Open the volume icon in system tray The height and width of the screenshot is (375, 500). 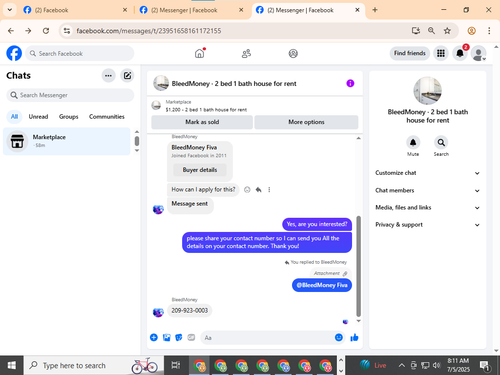point(436,365)
